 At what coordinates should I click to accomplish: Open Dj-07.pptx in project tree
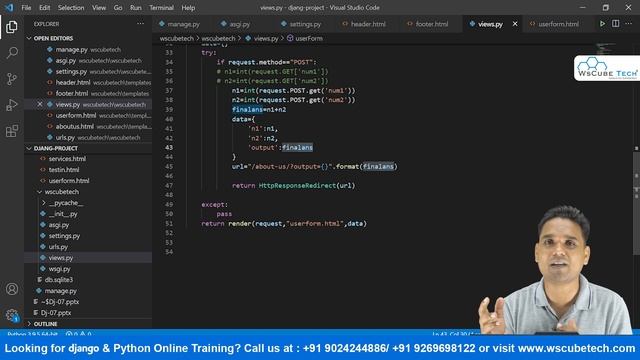point(88,313)
